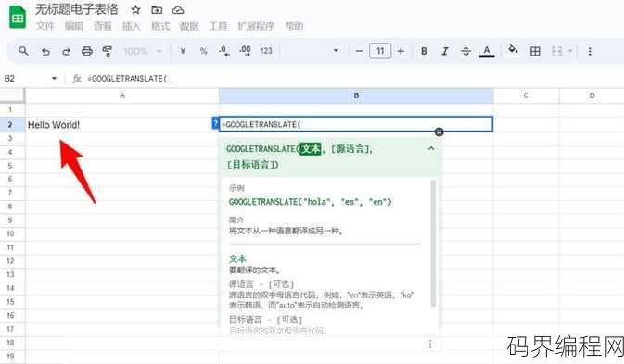This screenshot has height=364, width=624.
Task: Select column D header
Action: click(592, 95)
